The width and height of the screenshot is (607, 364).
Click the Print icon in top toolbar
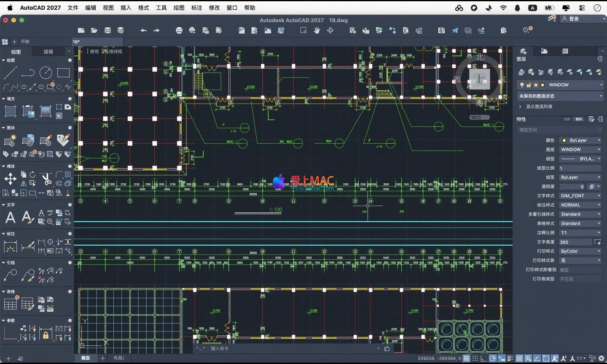click(179, 30)
